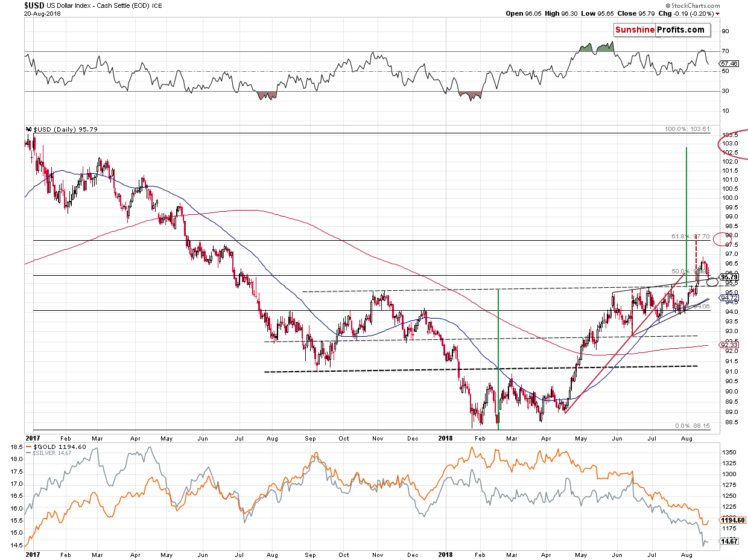Click '18.5' on the silver price axis
748x560 pixels.
coord(17,447)
